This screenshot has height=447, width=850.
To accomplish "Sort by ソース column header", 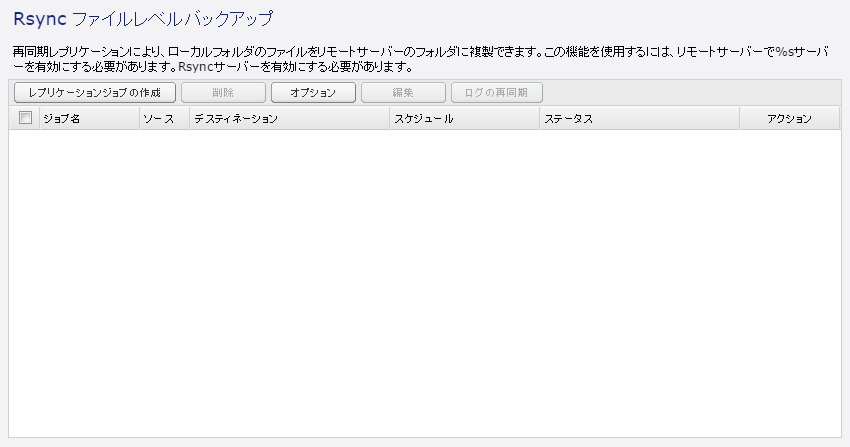I will [x=165, y=119].
